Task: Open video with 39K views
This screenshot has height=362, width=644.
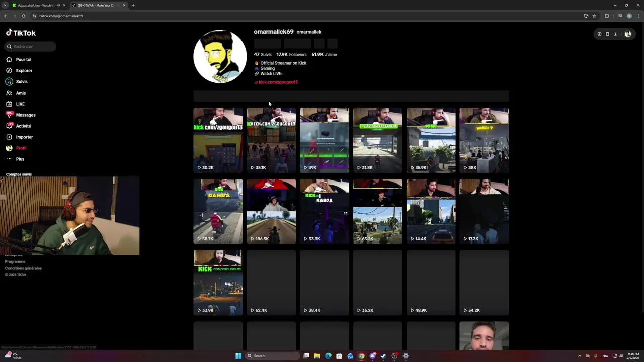Action: pyautogui.click(x=325, y=140)
